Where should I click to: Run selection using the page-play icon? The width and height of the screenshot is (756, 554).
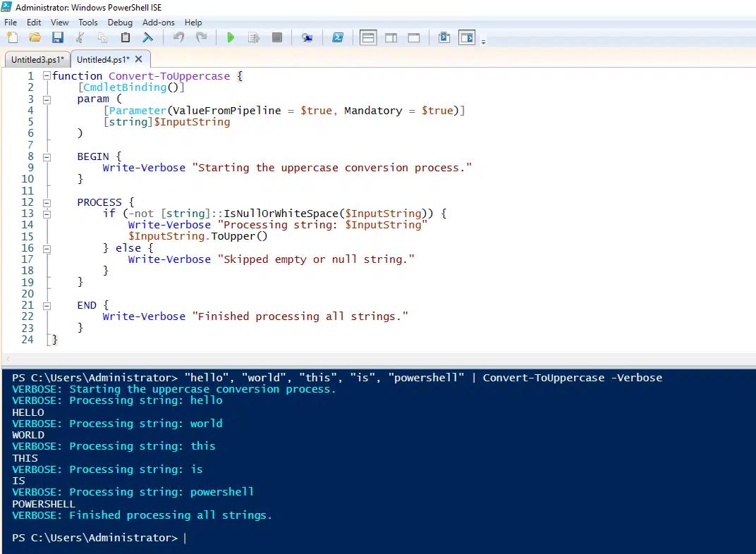tap(254, 37)
